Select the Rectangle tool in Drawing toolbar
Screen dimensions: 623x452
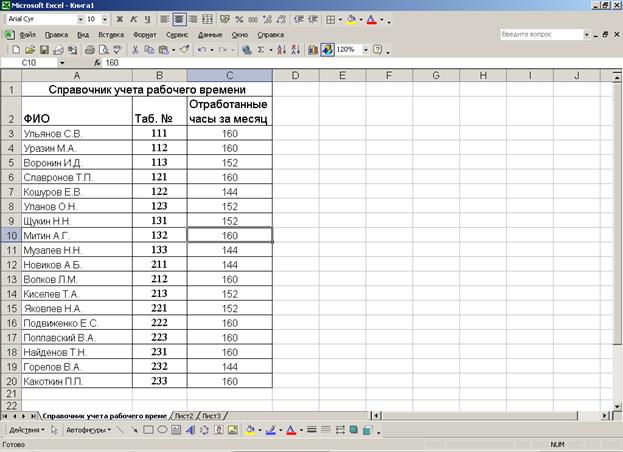(148, 430)
